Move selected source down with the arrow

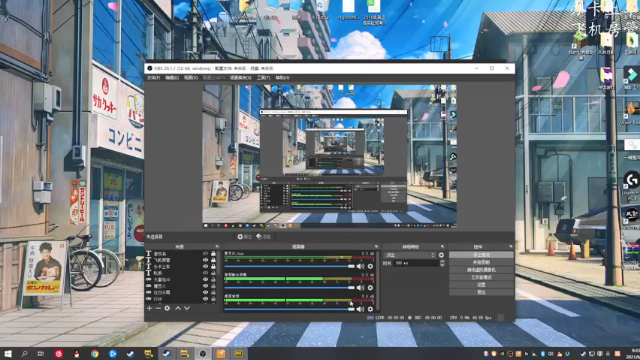click(x=187, y=308)
